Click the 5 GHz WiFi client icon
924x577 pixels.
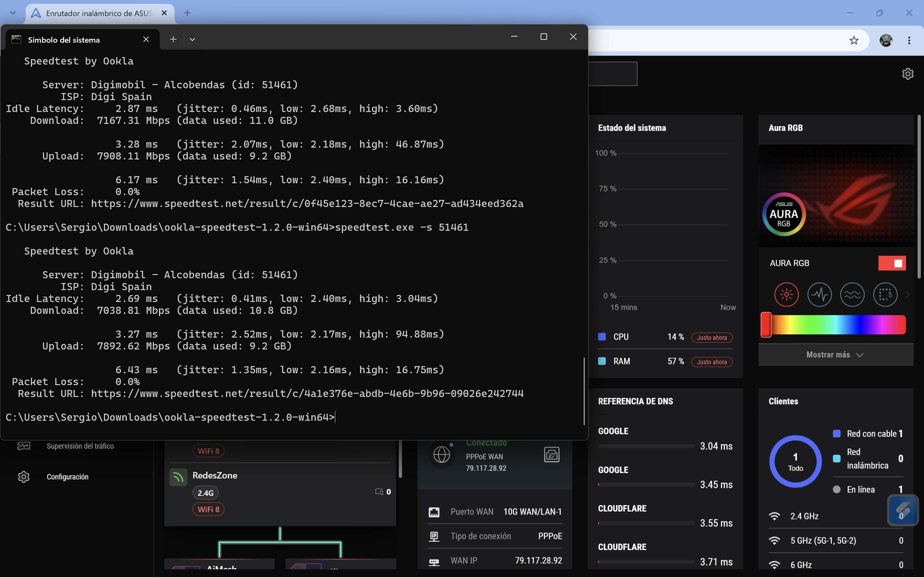(774, 540)
